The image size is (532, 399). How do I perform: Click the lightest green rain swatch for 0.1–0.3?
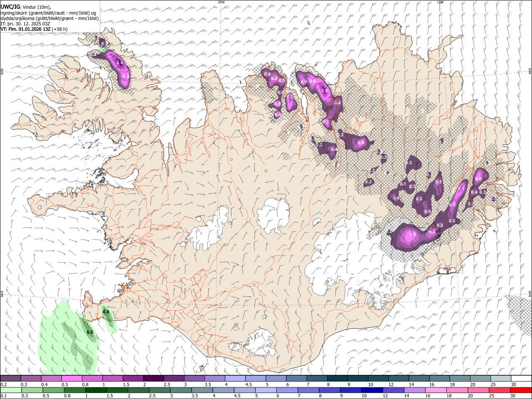tap(11, 390)
